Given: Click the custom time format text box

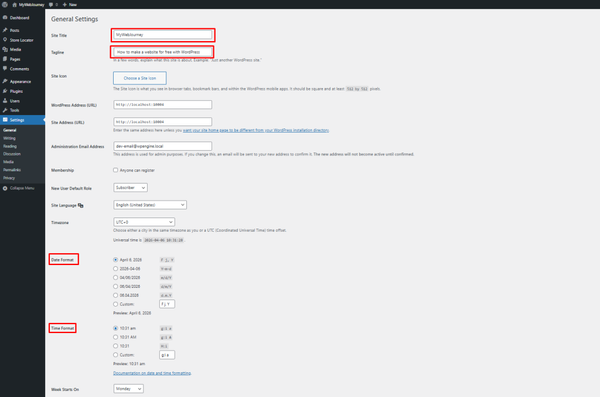Looking at the screenshot, I should 167,355.
